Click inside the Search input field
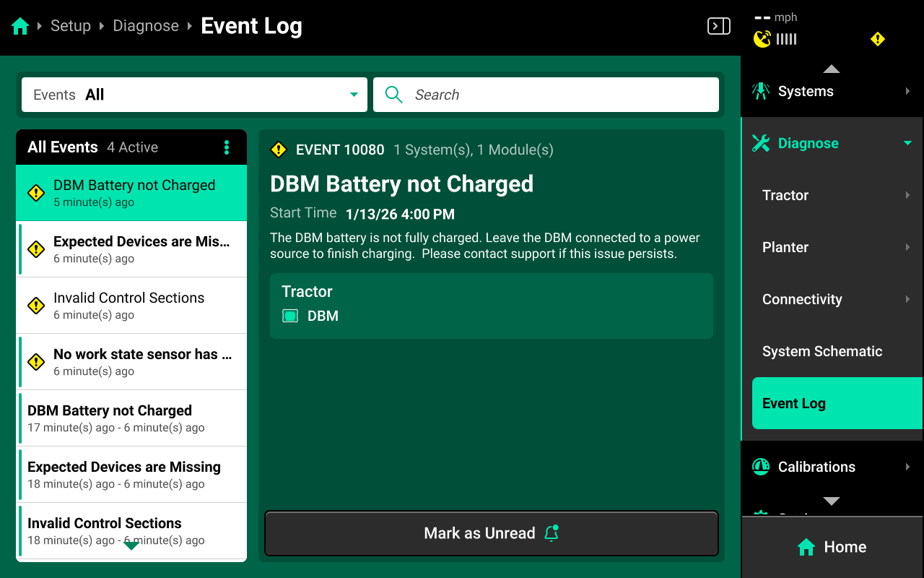The height and width of the screenshot is (578, 924). pyautogui.click(x=546, y=95)
